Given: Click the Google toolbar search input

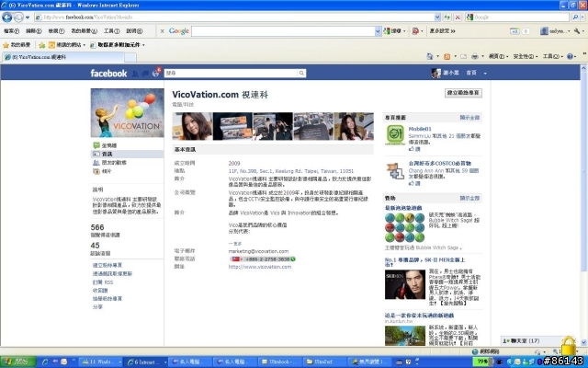Looking at the screenshot, I should 283,31.
